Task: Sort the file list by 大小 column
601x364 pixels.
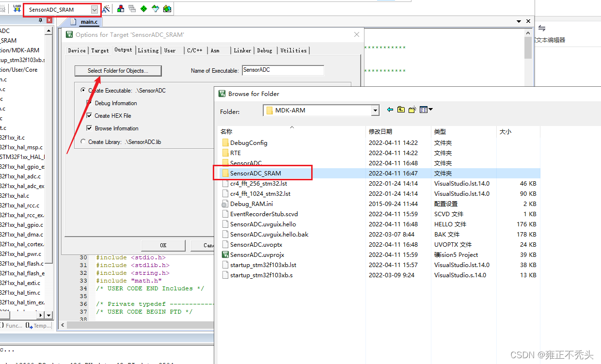Action: pos(518,131)
